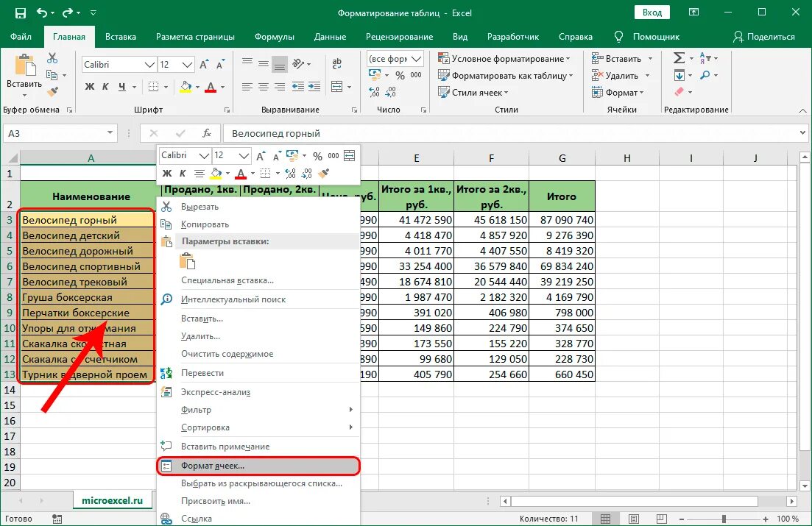812x526 pixels.
Task: Click the formula bar containing Велосипед горный
Action: (x=515, y=133)
